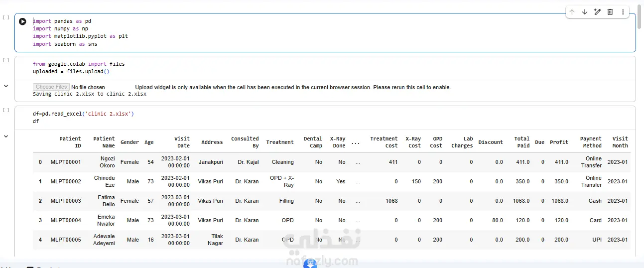Click the Visit Date column header

click(182, 142)
